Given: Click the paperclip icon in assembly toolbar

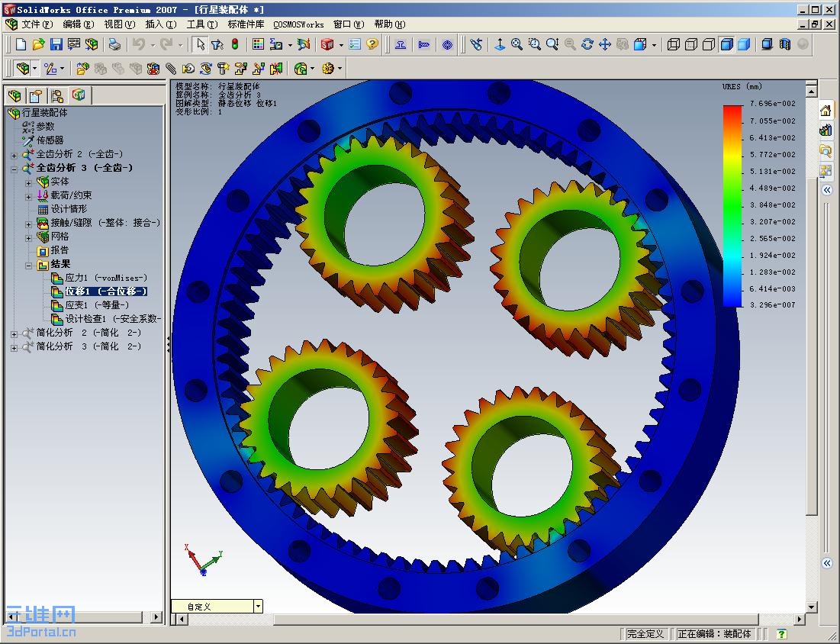Looking at the screenshot, I should [171, 69].
